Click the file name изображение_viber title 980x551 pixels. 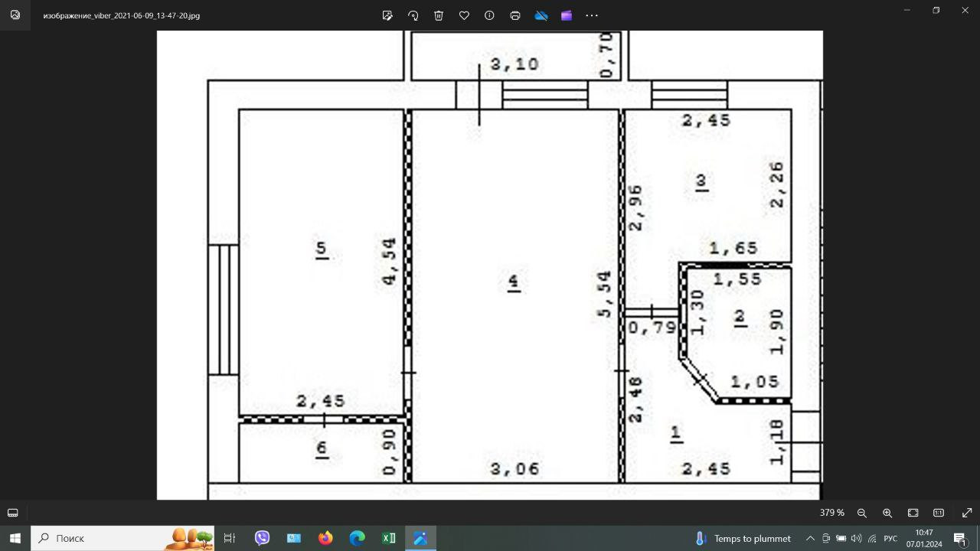coord(122,15)
